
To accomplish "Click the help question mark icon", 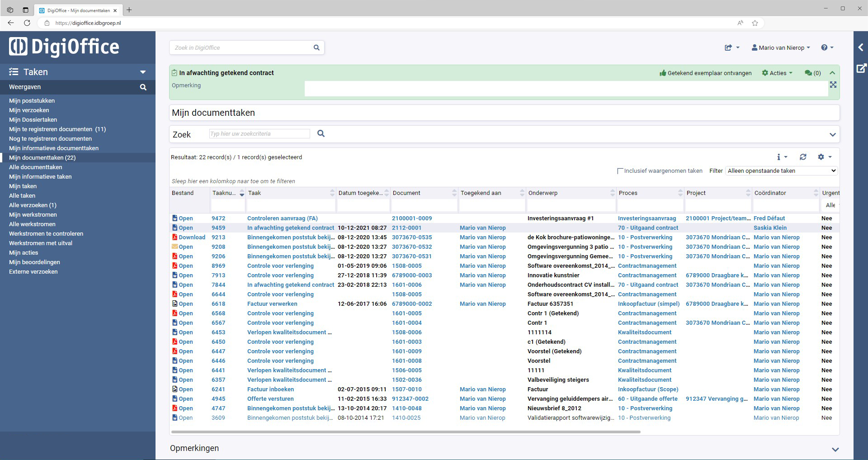I will coord(824,47).
